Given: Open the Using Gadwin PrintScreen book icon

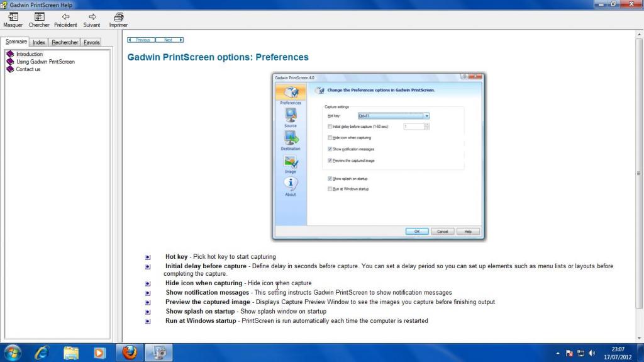Looking at the screenshot, I should pos(10,62).
